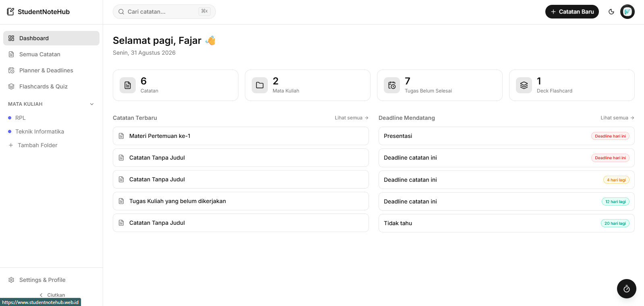Open Flashcards & Quiz page
This screenshot has height=306, width=644.
pos(51,86)
